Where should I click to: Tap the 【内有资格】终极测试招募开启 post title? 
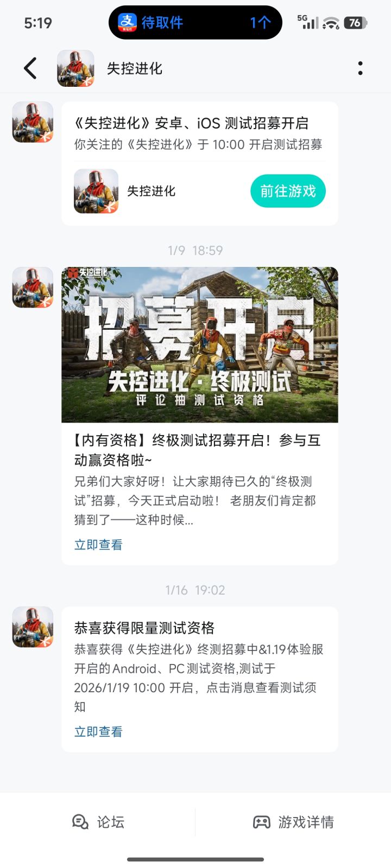[198, 450]
